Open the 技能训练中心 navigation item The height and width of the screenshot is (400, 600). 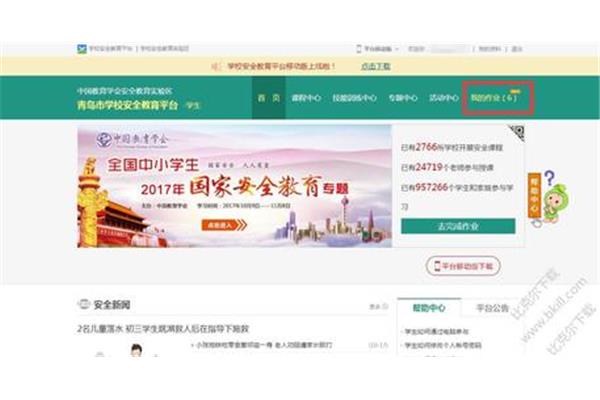point(354,98)
